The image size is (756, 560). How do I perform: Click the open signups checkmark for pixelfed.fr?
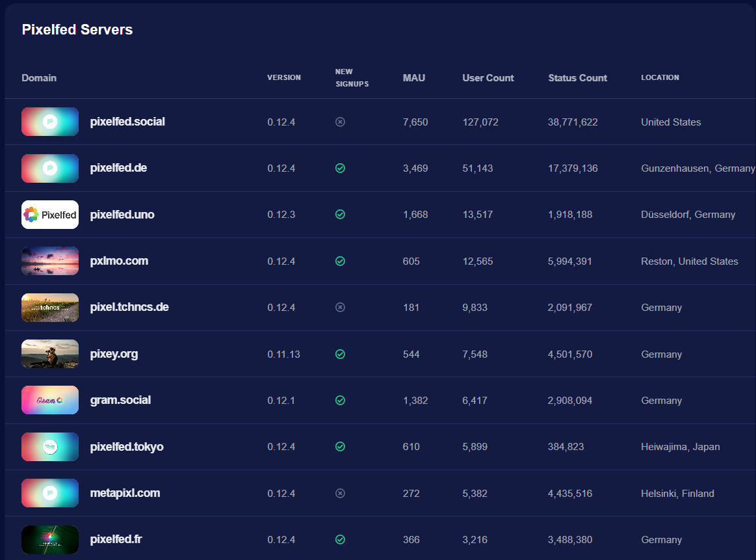[341, 540]
